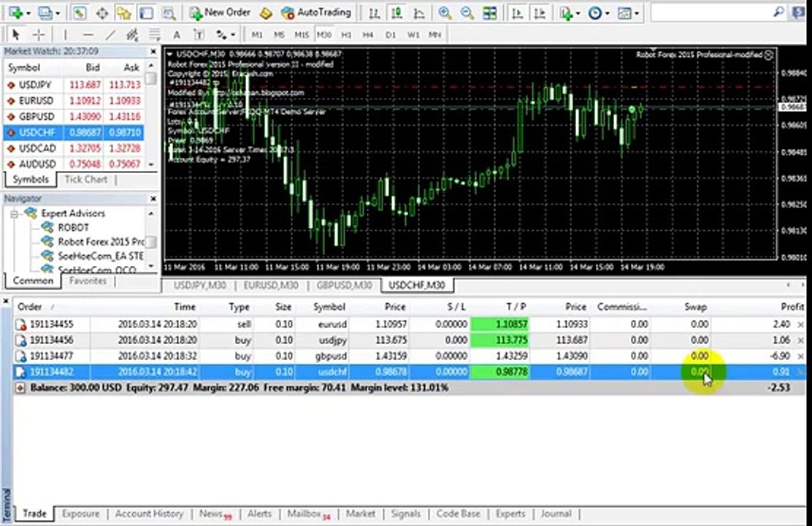Select the Crosshair tool
The width and height of the screenshot is (812, 526).
(x=38, y=35)
